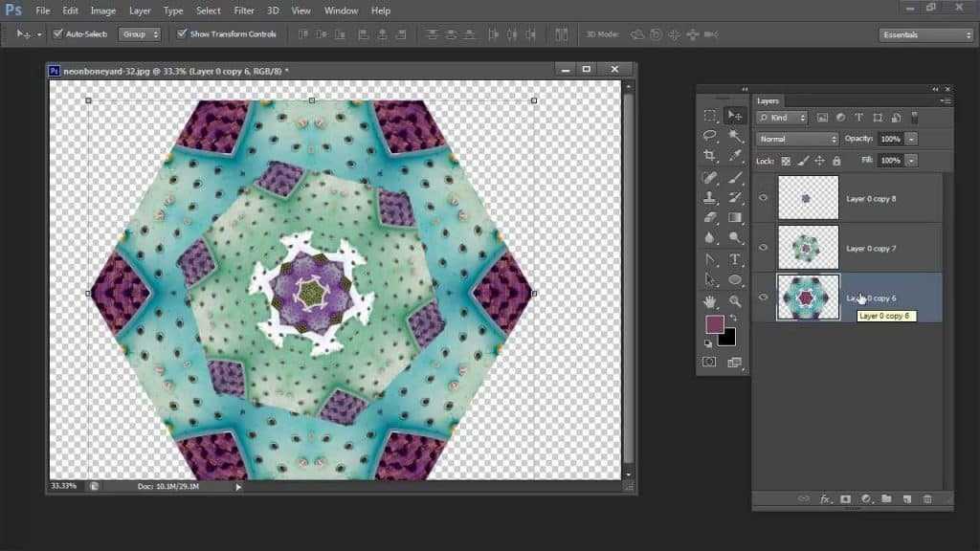The height and width of the screenshot is (551, 980).
Task: Uncheck Show Transform Controls
Action: (x=182, y=33)
